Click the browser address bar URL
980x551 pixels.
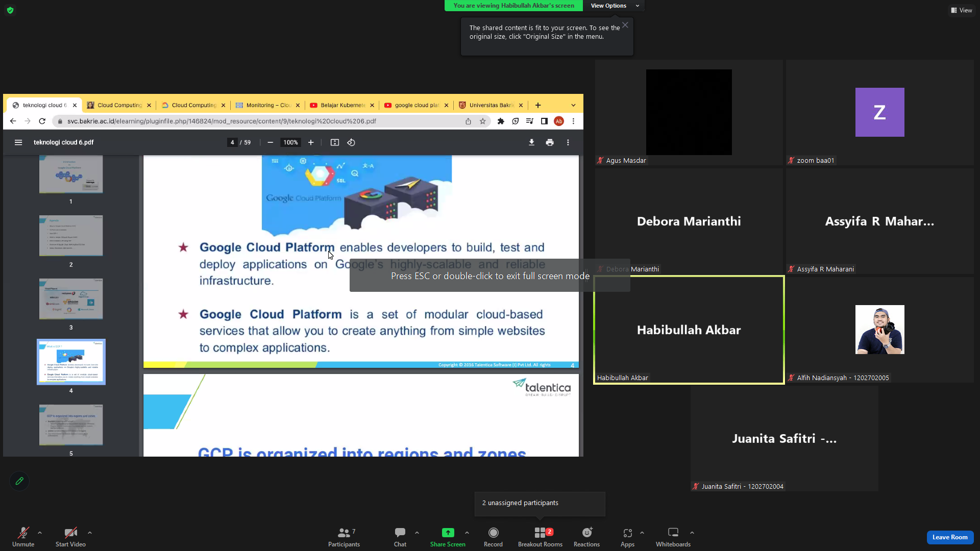click(x=222, y=121)
